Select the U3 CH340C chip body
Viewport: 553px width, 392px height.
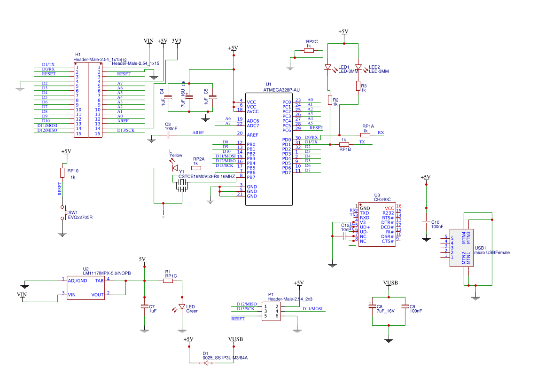tap(377, 224)
